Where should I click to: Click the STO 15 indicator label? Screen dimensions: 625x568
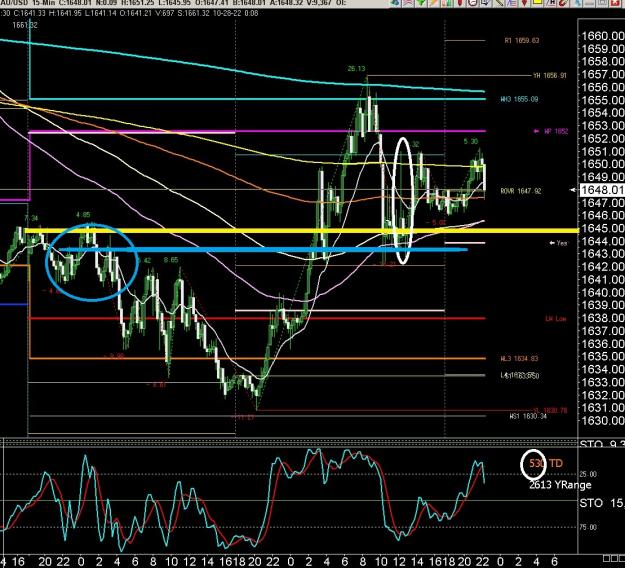tap(602, 503)
